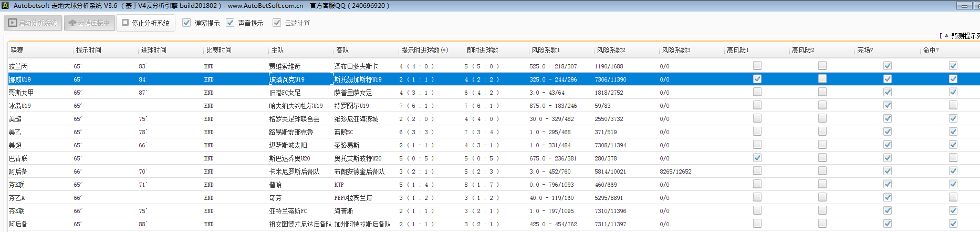Disable the 声音提示 checkbox

click(x=230, y=23)
